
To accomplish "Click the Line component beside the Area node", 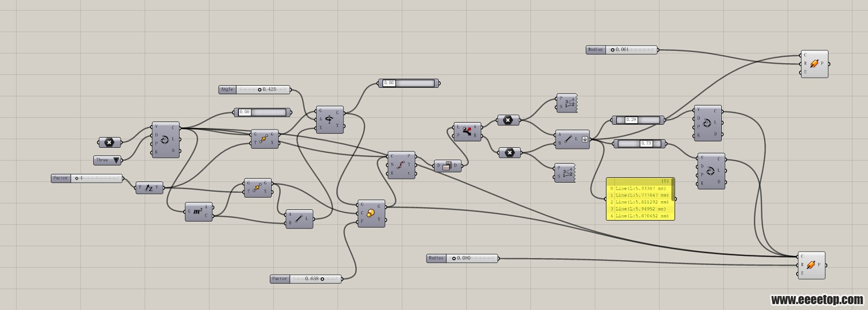I will point(300,218).
